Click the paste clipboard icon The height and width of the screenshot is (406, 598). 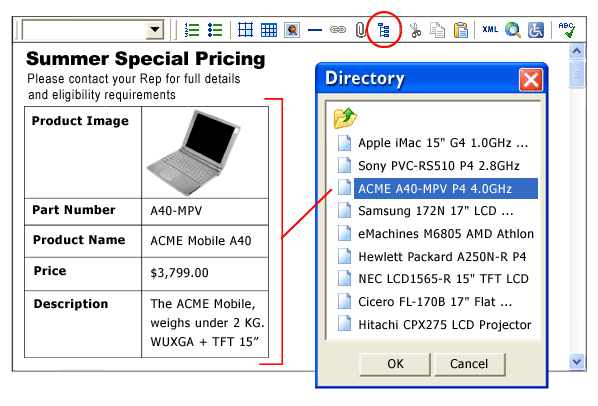click(461, 30)
